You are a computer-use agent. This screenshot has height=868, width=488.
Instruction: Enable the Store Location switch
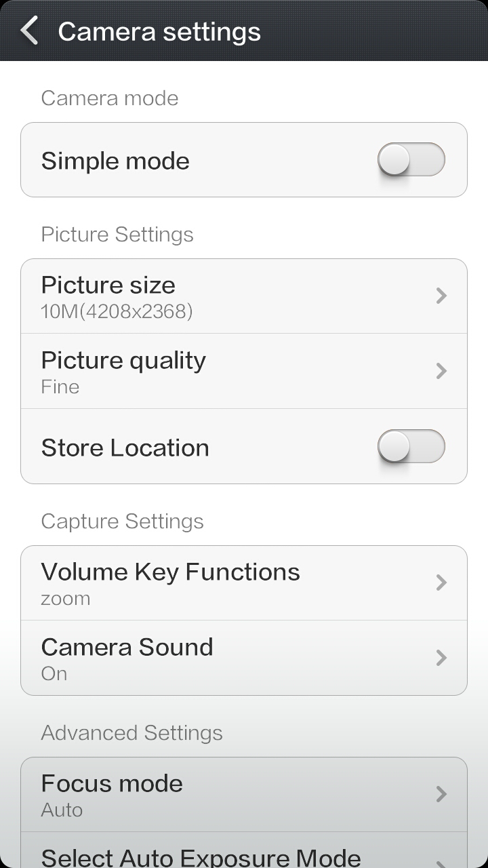pos(411,447)
